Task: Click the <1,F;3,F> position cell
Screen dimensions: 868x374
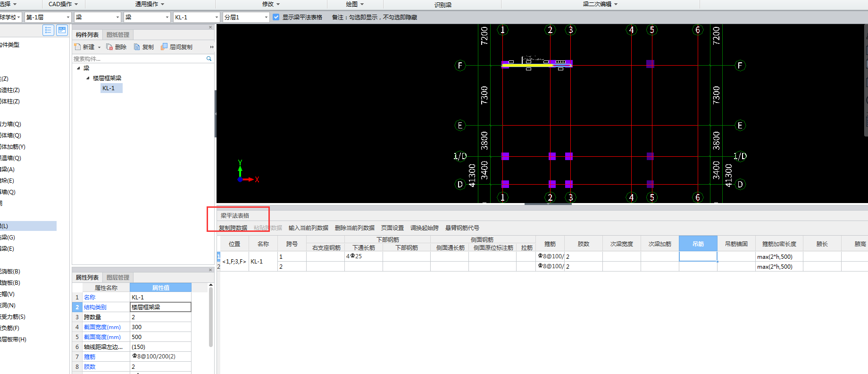Action: pos(234,262)
